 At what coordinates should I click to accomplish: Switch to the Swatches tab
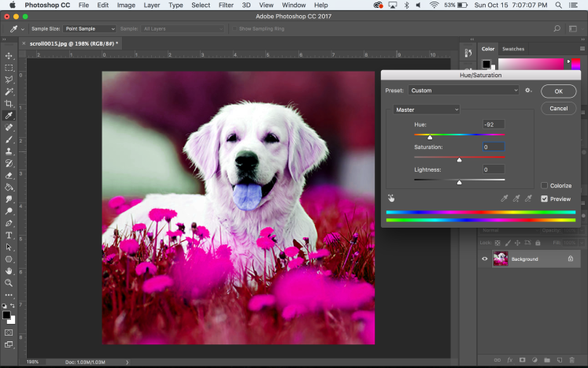[513, 48]
